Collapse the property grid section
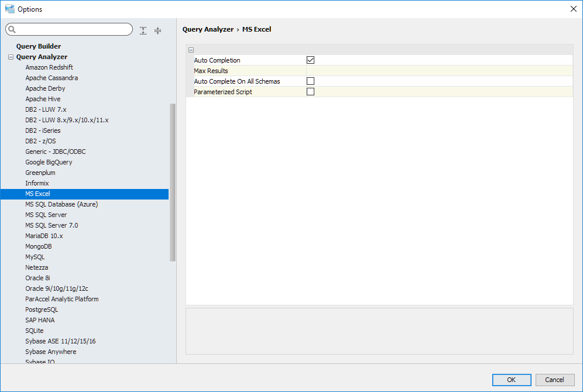 191,50
